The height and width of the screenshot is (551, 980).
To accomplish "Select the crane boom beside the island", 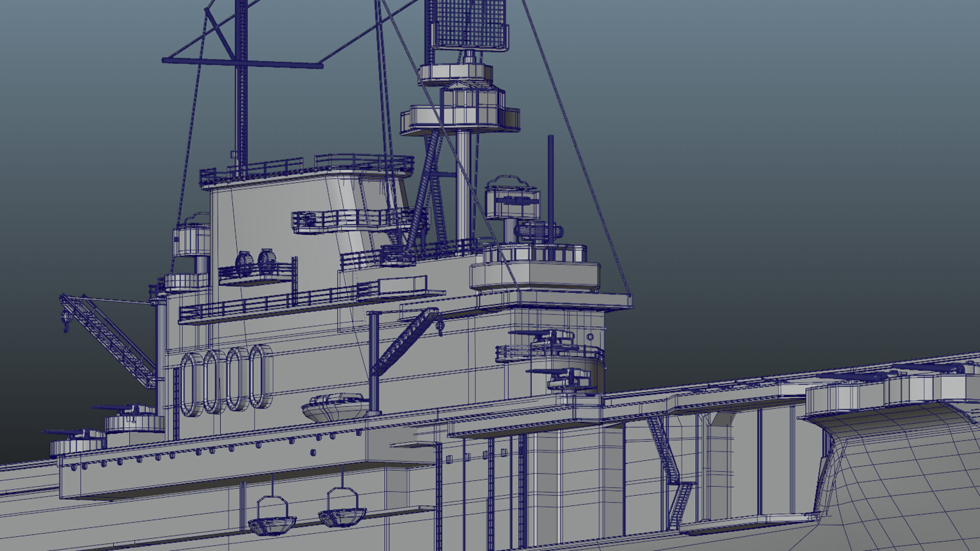I will [x=110, y=340].
